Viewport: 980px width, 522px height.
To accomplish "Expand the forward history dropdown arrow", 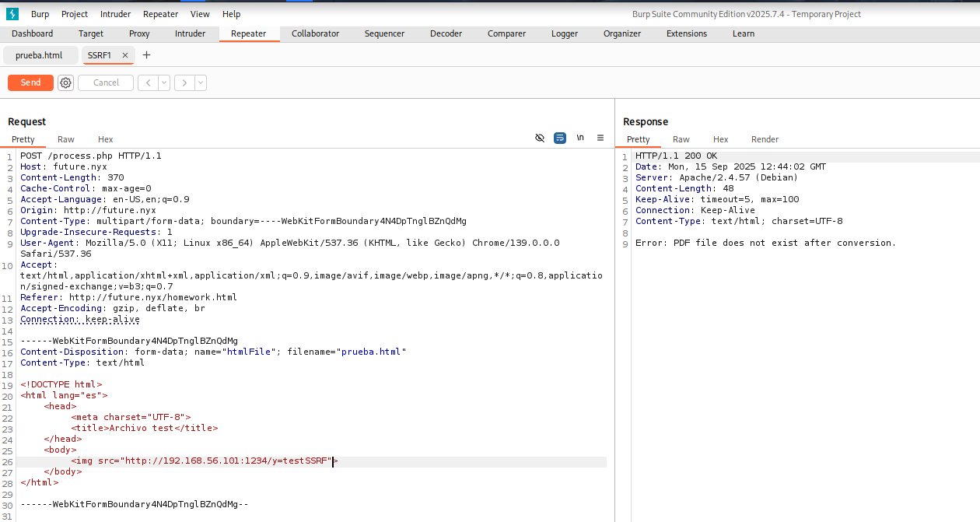I will click(201, 82).
